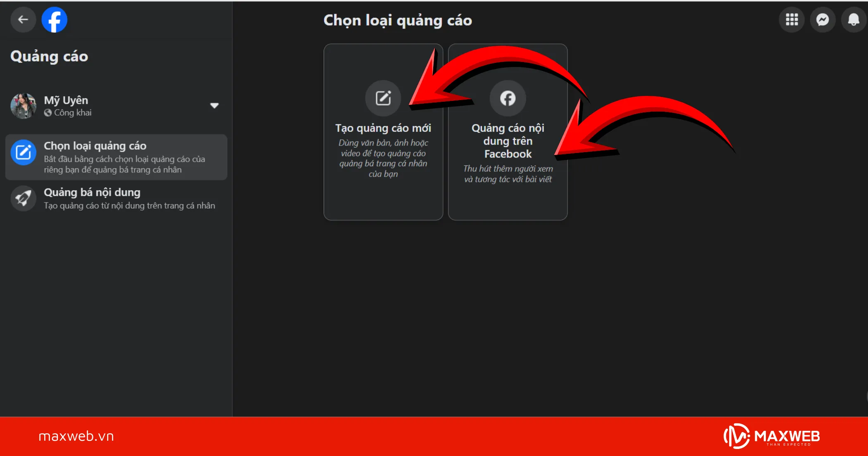Click the rocket icon beside Quảng bá nội dung
Image resolution: width=868 pixels, height=456 pixels.
tap(23, 198)
